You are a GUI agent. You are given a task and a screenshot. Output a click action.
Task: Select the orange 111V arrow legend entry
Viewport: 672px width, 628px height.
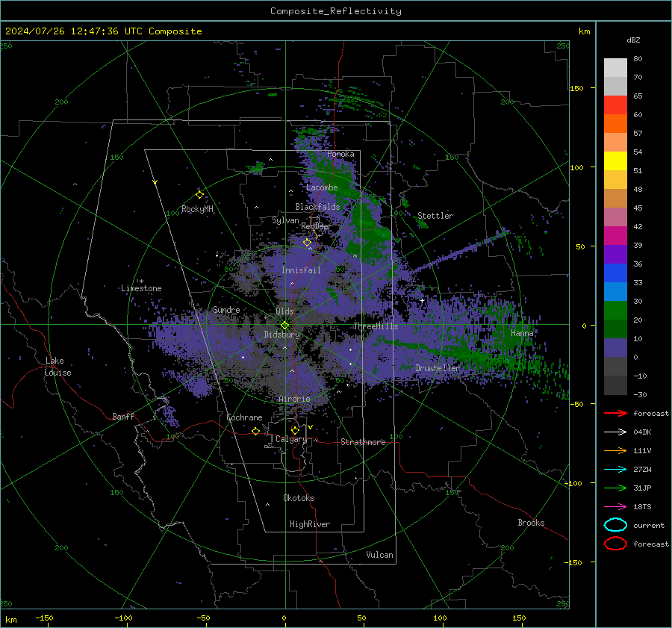point(615,450)
